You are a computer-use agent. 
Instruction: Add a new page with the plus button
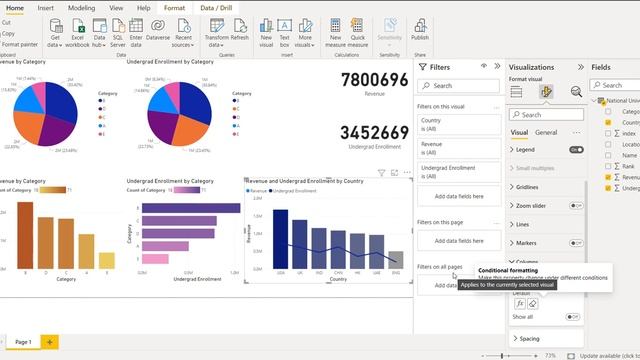coord(49,342)
